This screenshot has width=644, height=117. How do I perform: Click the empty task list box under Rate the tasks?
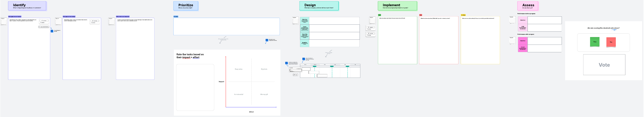(x=195, y=87)
